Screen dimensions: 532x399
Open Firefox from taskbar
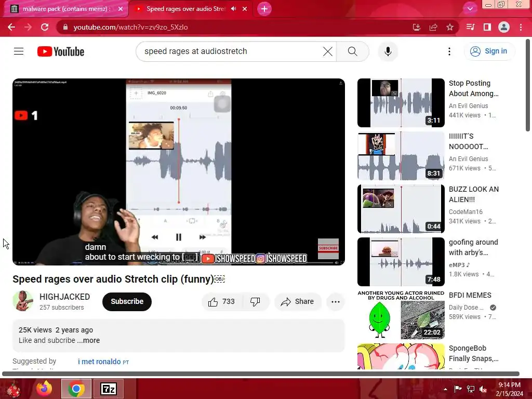coord(45,389)
